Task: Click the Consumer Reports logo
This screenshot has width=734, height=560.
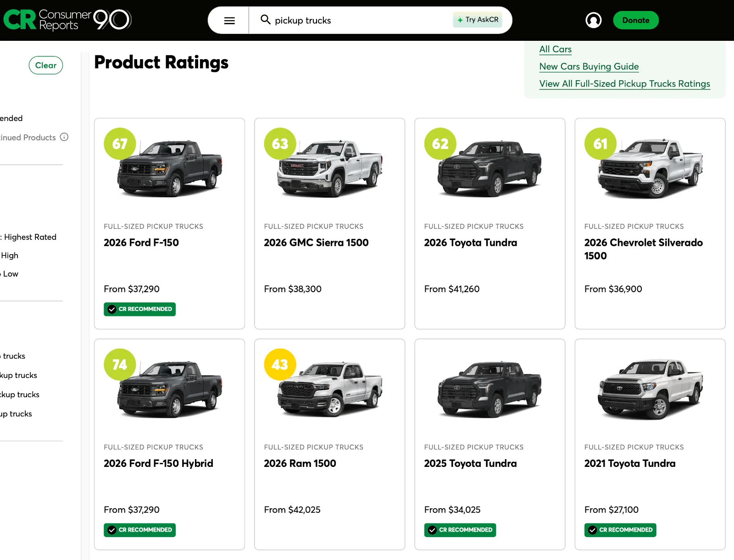Action: coord(67,20)
